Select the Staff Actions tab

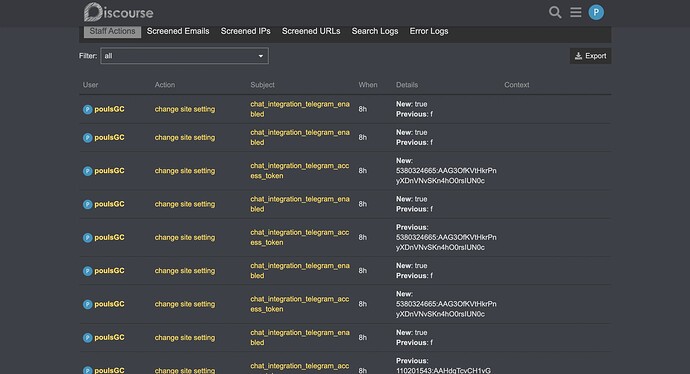coord(112,31)
